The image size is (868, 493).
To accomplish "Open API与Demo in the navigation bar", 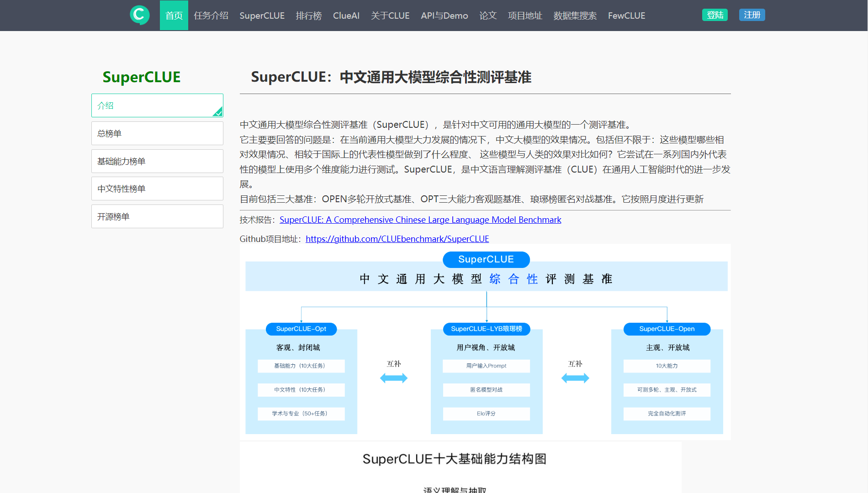I will point(445,16).
